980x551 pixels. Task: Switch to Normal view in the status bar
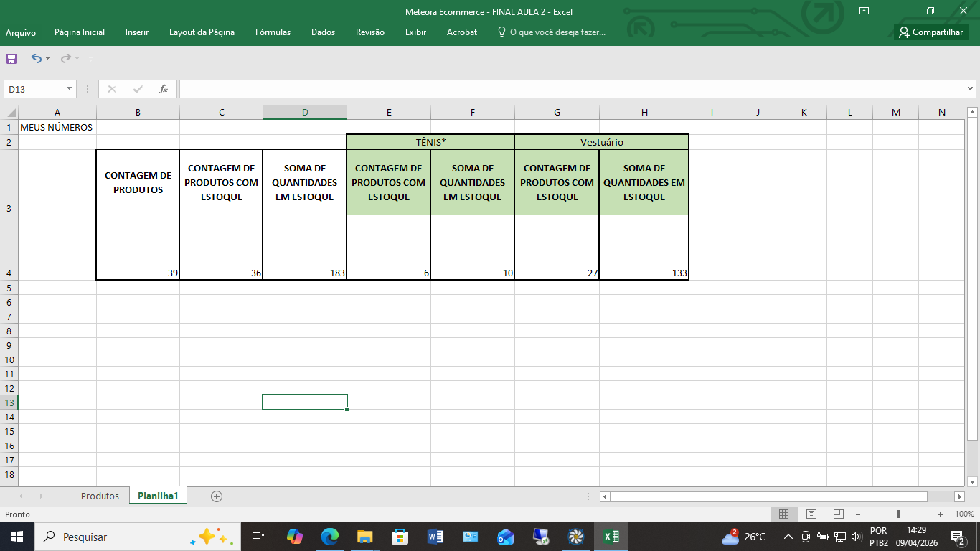tap(783, 514)
